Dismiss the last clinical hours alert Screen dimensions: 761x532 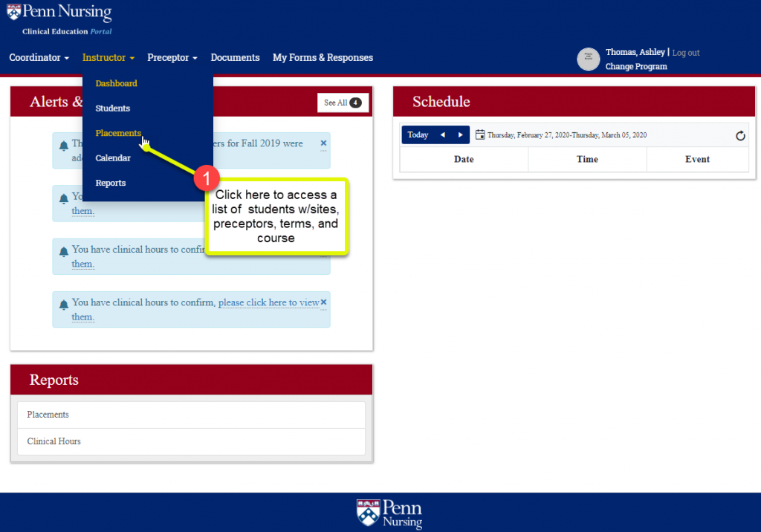pos(323,302)
